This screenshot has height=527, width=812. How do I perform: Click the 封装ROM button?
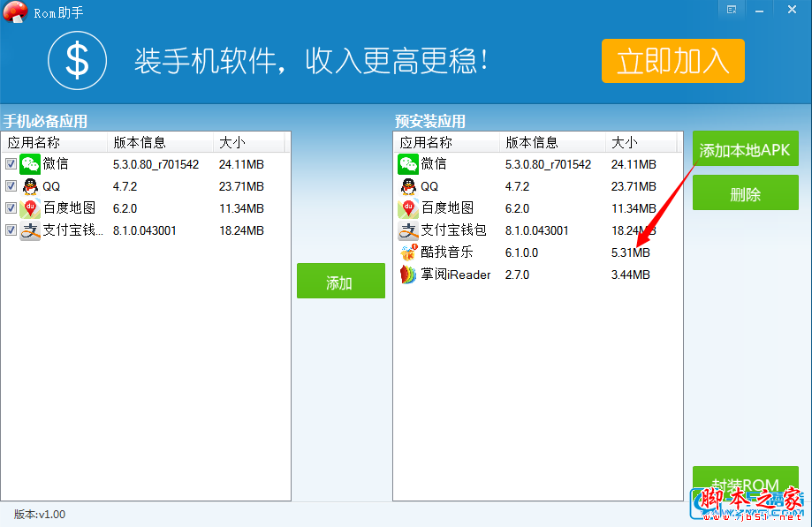pyautogui.click(x=745, y=484)
